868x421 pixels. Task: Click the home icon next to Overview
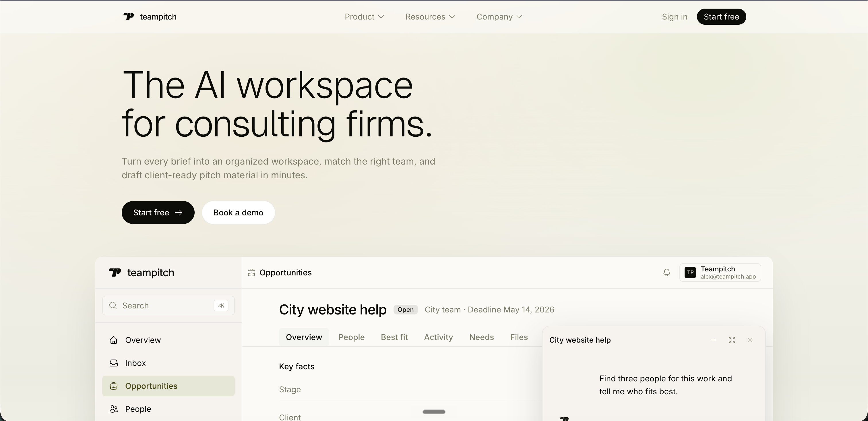[x=114, y=340]
